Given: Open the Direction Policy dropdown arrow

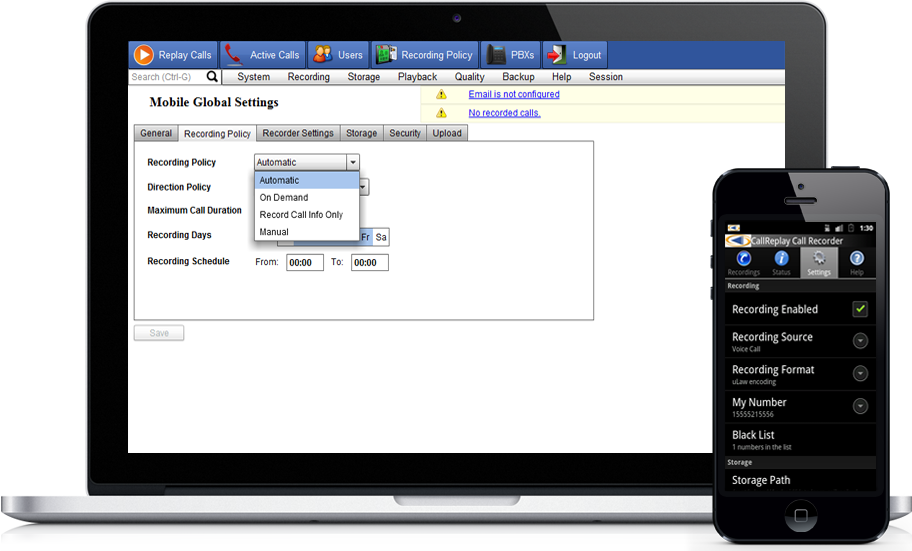Looking at the screenshot, I should click(x=363, y=187).
